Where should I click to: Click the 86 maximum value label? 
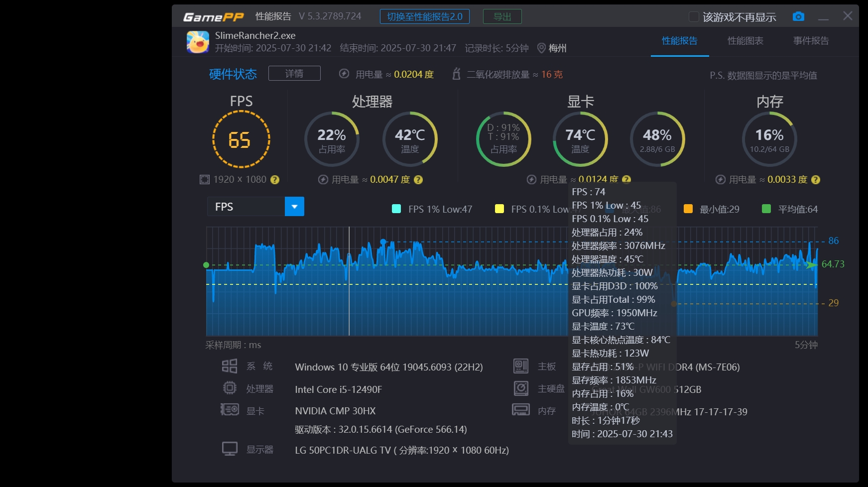[x=834, y=241]
